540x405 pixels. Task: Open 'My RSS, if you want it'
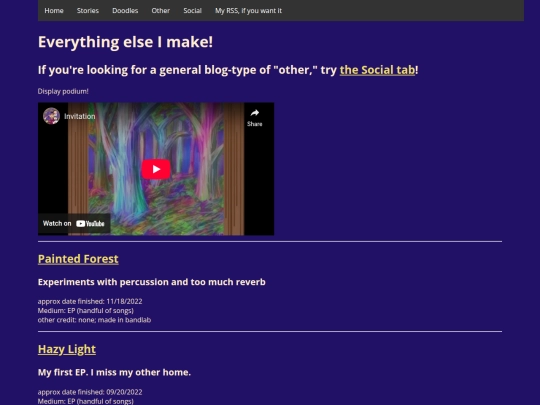coord(248,11)
